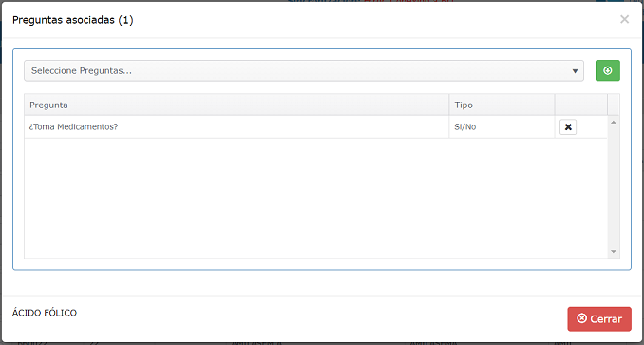This screenshot has height=345, width=644.
Task: Click the arrow of the Seleccione Preguntas dropdown
Action: click(575, 71)
